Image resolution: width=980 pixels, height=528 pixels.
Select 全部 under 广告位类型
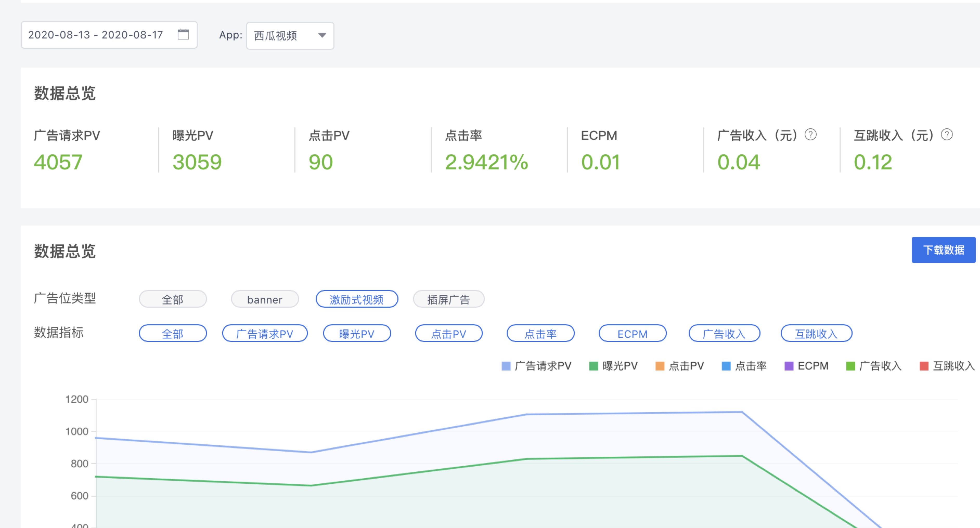173,299
